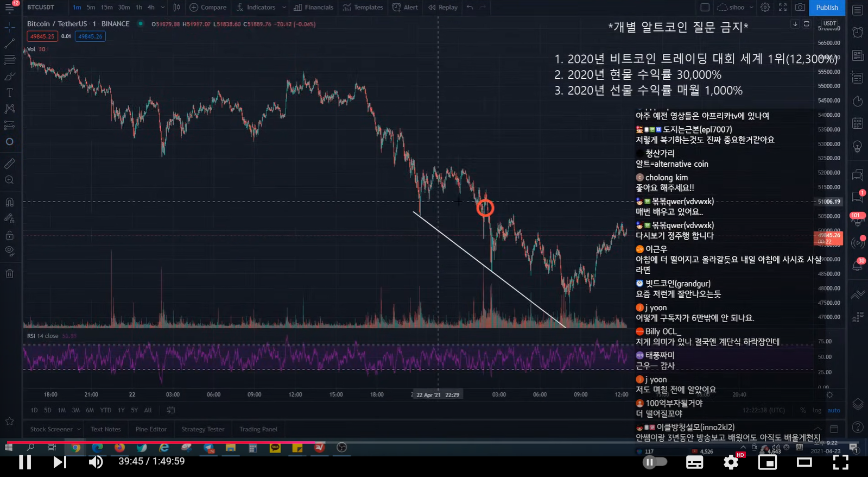
Task: Activate the zoom in tool
Action: [x=10, y=180]
